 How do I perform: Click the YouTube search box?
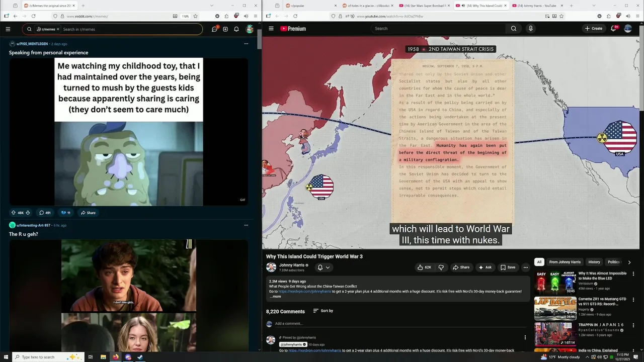click(x=439, y=29)
